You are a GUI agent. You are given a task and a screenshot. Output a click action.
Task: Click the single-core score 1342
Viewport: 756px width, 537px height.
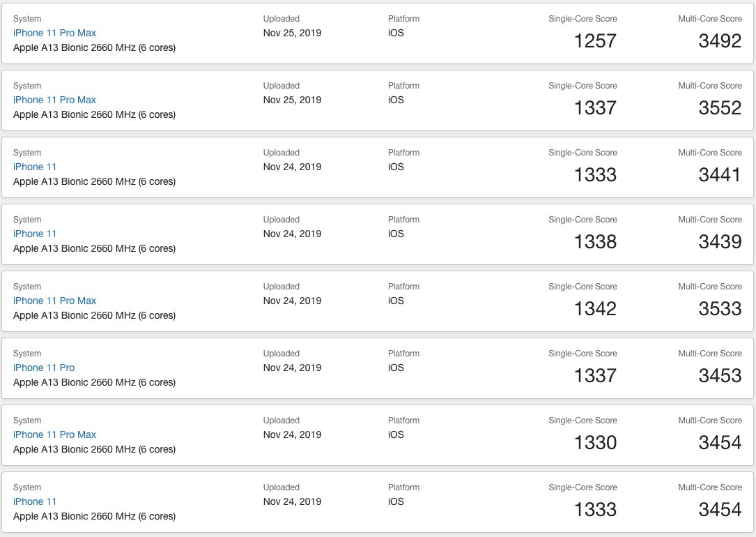coord(595,309)
